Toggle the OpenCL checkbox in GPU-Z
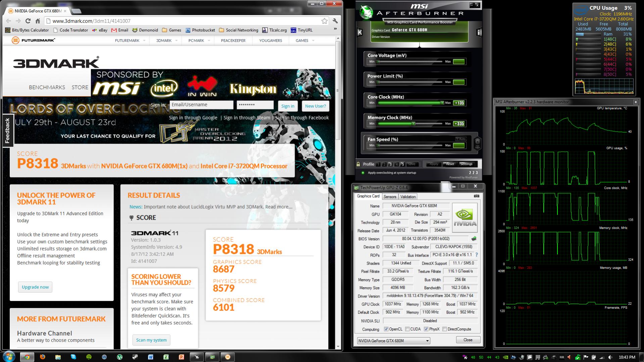Viewport: 644px width, 362px height. click(386, 329)
